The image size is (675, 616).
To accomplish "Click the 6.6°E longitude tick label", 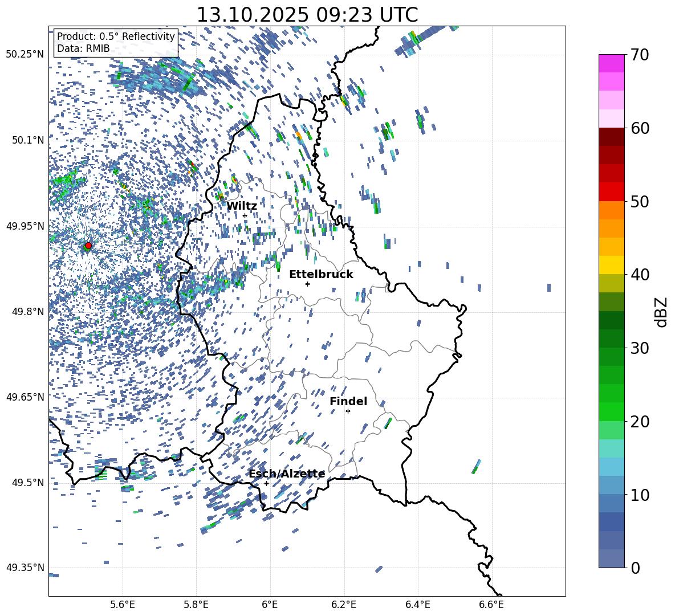I will click(x=491, y=604).
